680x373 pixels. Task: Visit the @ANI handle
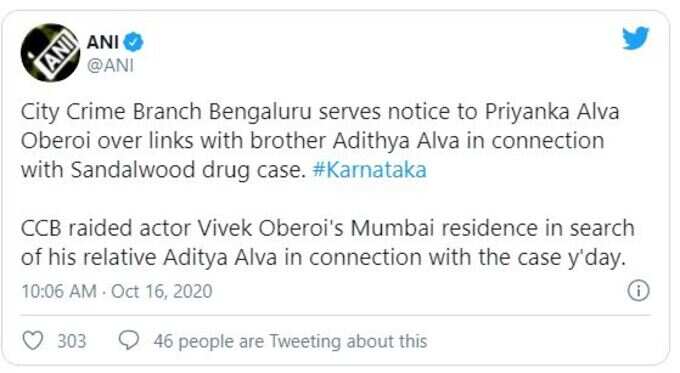111,65
